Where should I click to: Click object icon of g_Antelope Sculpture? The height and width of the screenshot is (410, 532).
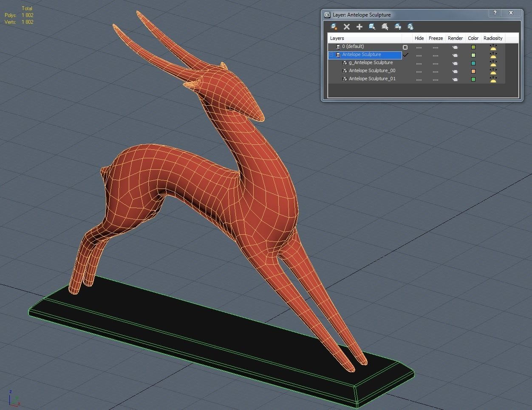345,63
